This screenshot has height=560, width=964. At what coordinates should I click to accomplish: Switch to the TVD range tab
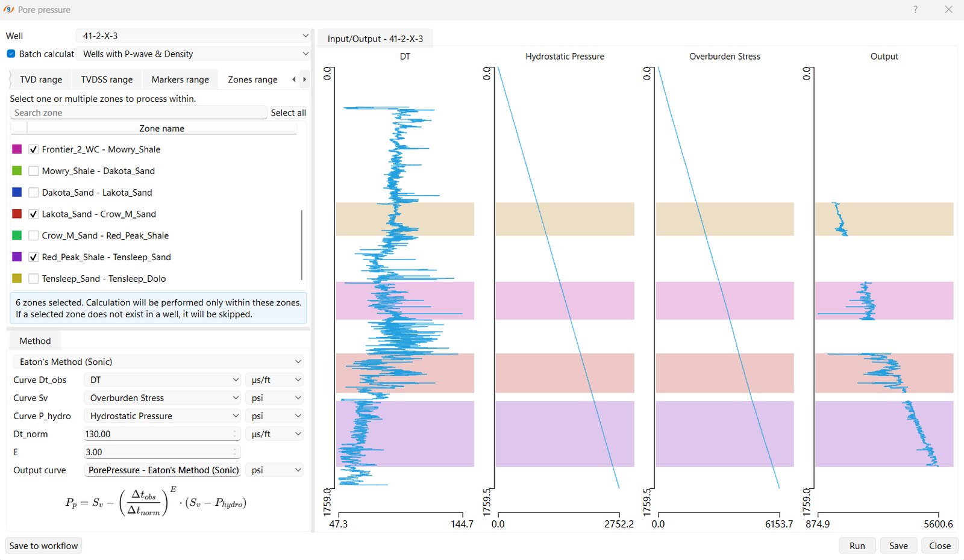coord(40,79)
